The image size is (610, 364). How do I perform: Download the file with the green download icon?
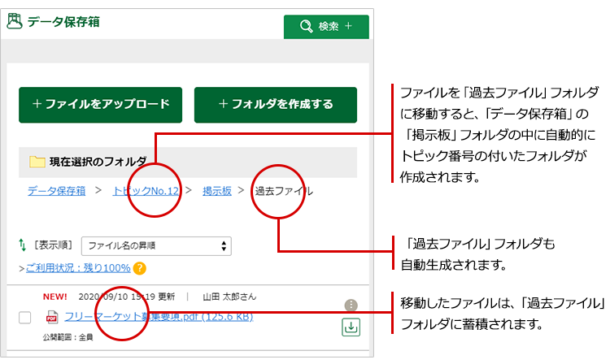[x=351, y=327]
